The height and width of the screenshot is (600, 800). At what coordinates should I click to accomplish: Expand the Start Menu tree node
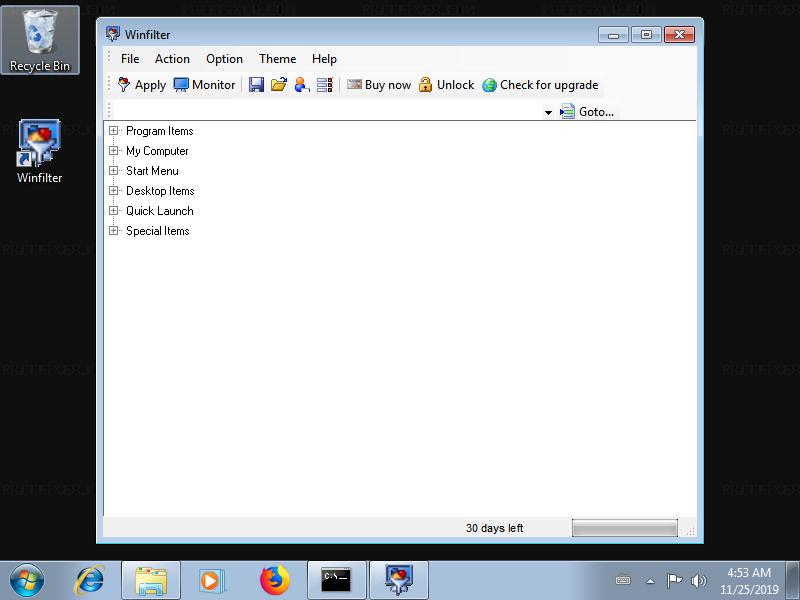pos(113,170)
